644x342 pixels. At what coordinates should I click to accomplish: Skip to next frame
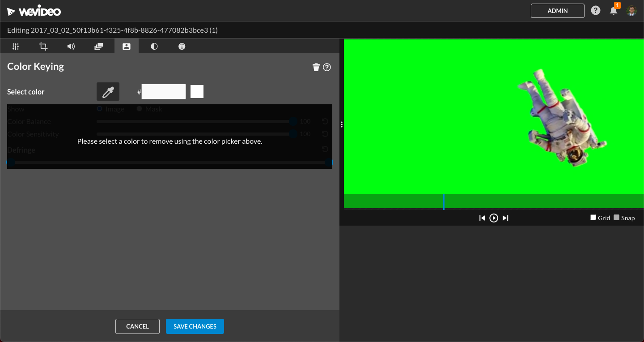tap(505, 218)
